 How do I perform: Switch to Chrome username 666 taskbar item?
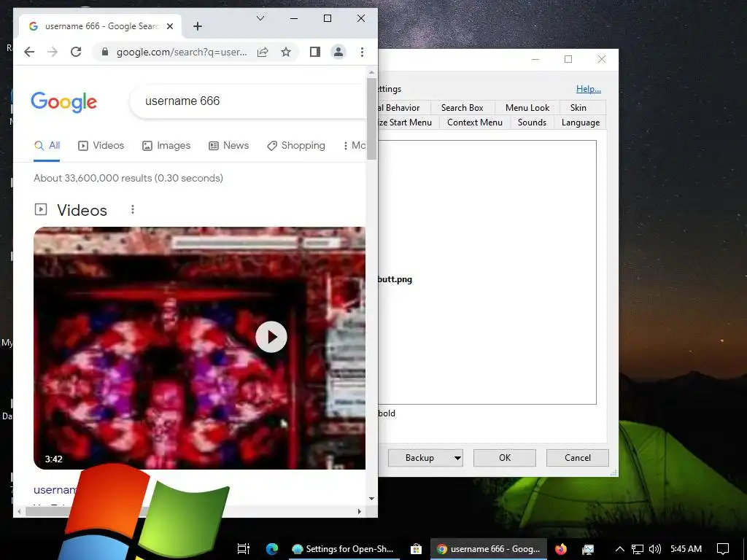[x=488, y=549]
